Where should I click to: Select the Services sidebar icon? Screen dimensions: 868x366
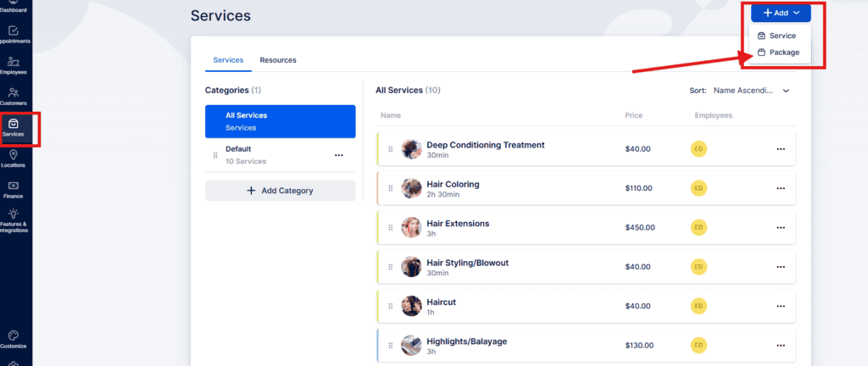click(x=14, y=128)
